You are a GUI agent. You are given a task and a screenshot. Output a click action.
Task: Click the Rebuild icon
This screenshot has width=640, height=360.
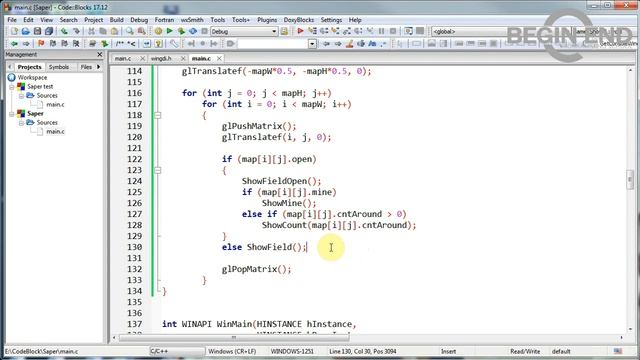[193, 31]
